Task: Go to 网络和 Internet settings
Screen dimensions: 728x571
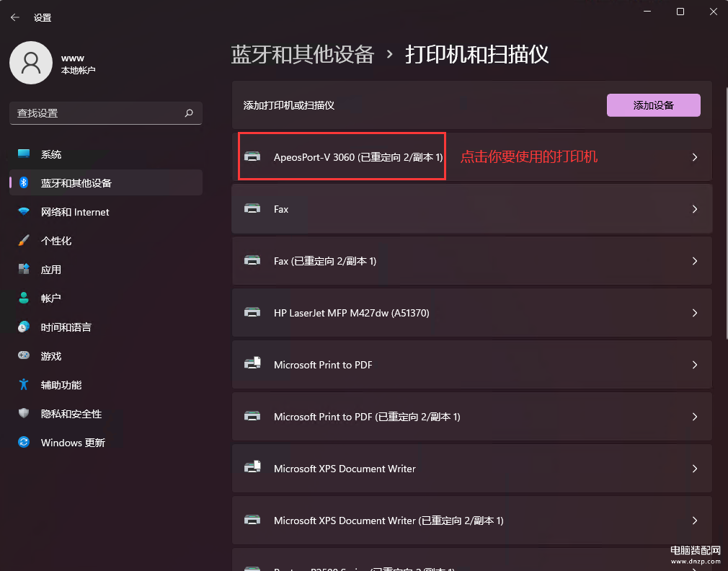Action: pyautogui.click(x=106, y=212)
